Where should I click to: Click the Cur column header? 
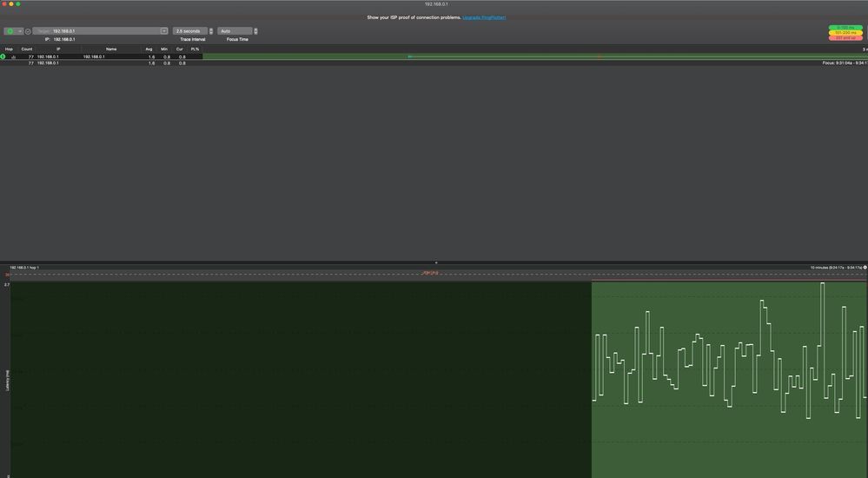click(179, 49)
